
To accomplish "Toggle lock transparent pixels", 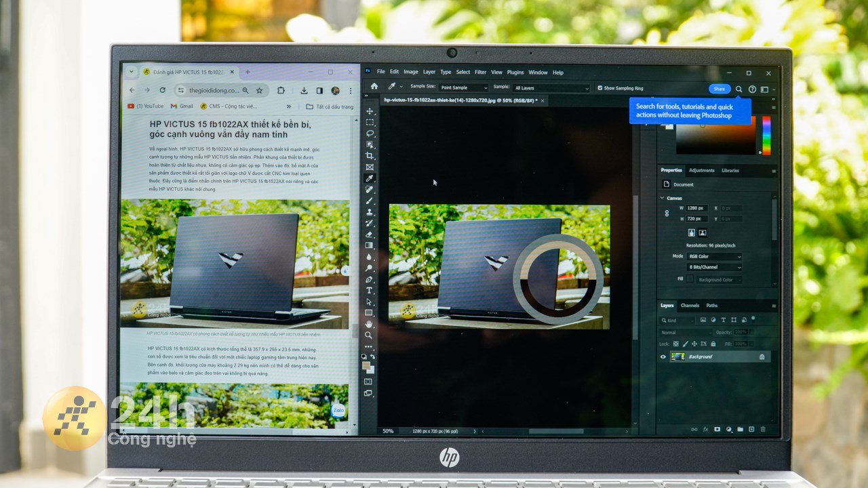I will click(675, 344).
